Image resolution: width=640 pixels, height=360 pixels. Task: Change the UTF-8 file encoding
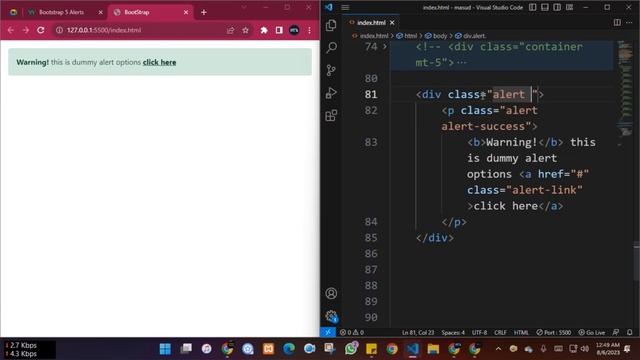click(479, 332)
